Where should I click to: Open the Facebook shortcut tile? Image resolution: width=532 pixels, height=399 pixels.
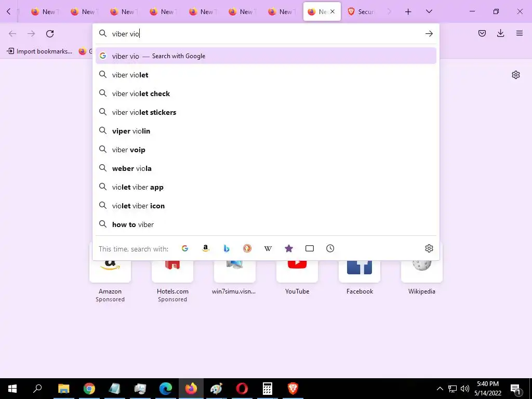(360, 272)
